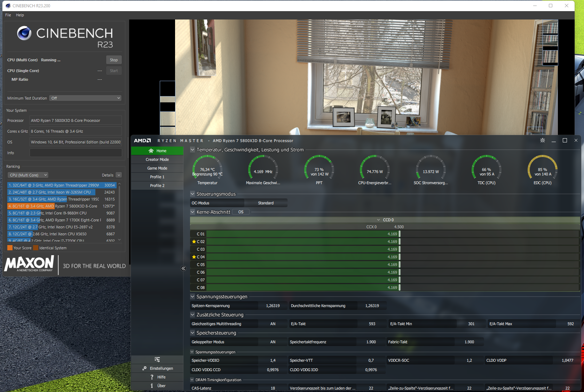Click the profile import icon above Einstellungen
This screenshot has height=392, width=584.
[x=157, y=360]
